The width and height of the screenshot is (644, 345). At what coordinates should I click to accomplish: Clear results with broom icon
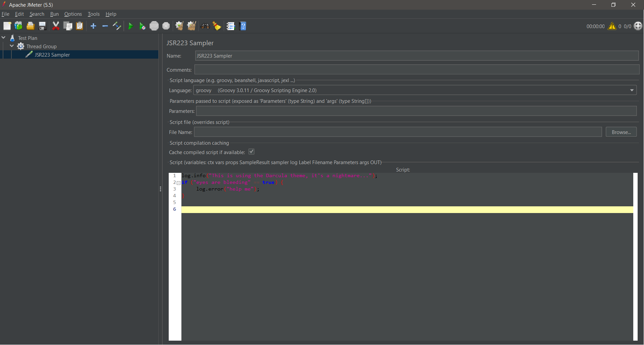click(x=179, y=26)
